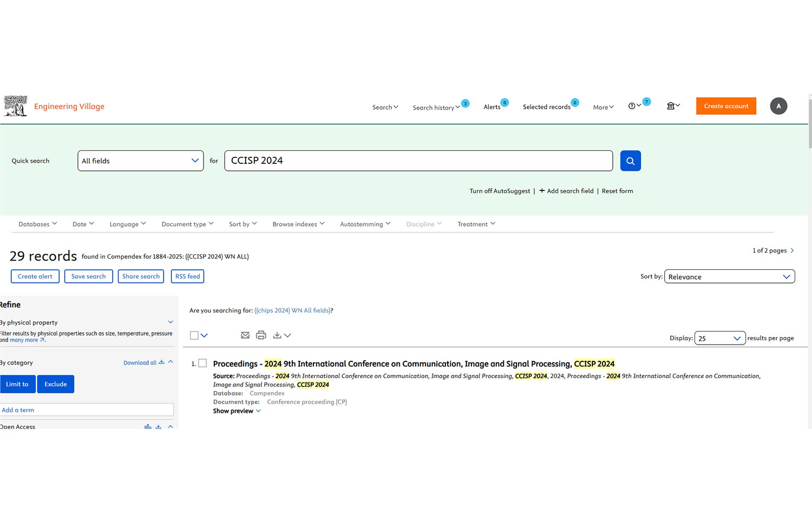Click the Add a term input field
This screenshot has height=522, width=812.
(x=87, y=410)
